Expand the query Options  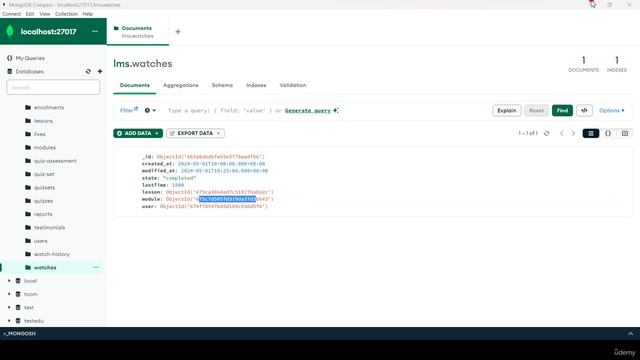[611, 111]
